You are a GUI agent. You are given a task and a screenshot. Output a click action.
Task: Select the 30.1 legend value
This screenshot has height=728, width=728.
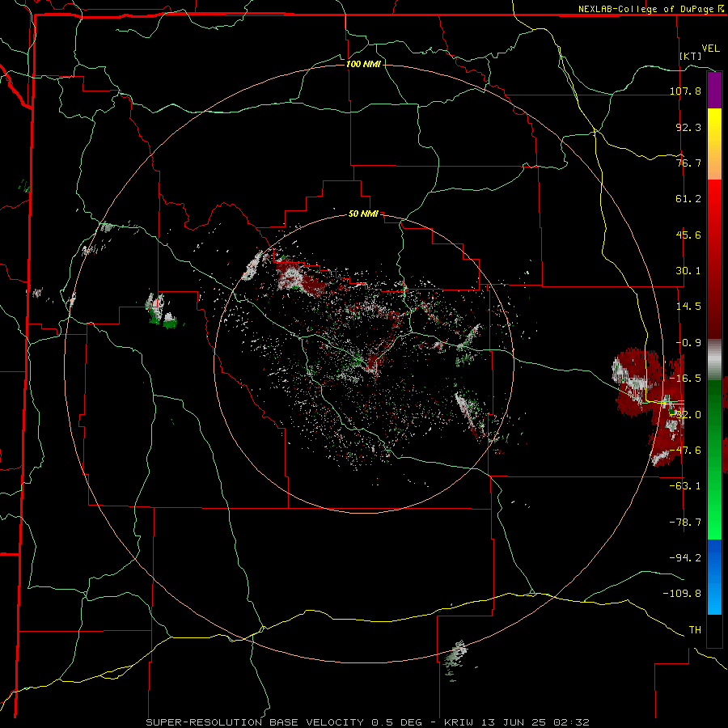pos(688,271)
